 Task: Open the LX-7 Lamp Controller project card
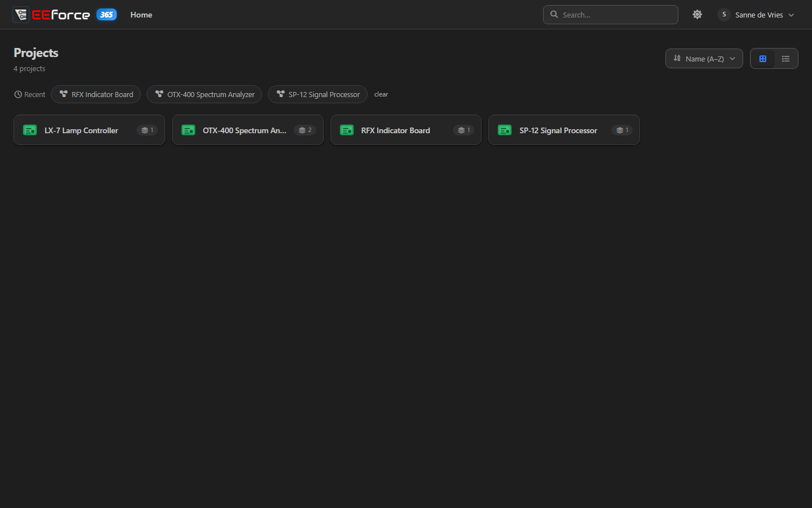coord(89,130)
